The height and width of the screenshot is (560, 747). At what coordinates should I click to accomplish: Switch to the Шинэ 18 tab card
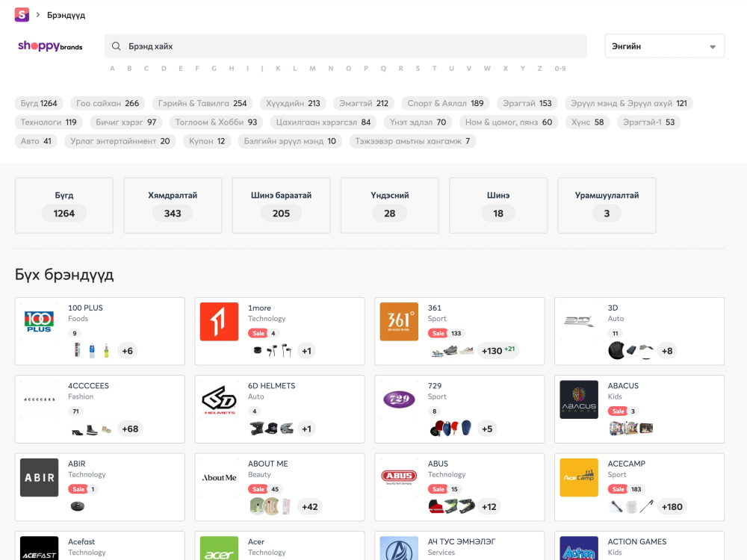(x=498, y=206)
